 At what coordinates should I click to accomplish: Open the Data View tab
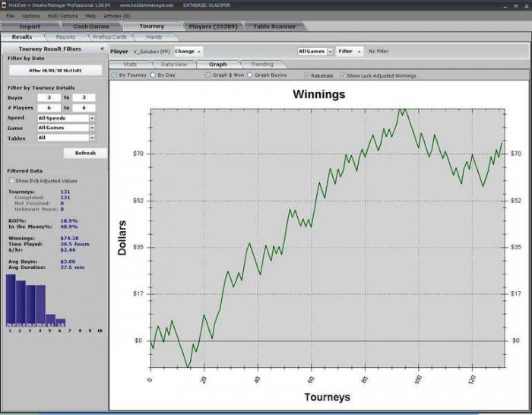(174, 65)
